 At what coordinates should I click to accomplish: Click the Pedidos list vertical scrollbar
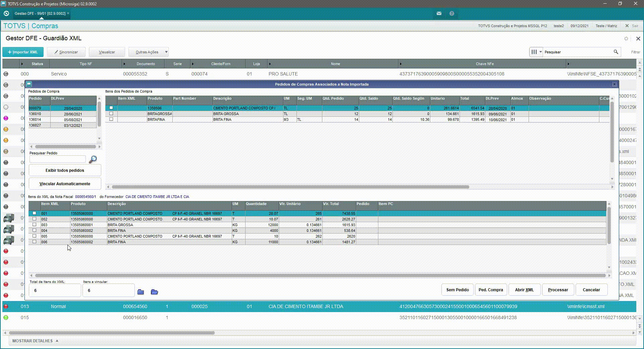99,114
